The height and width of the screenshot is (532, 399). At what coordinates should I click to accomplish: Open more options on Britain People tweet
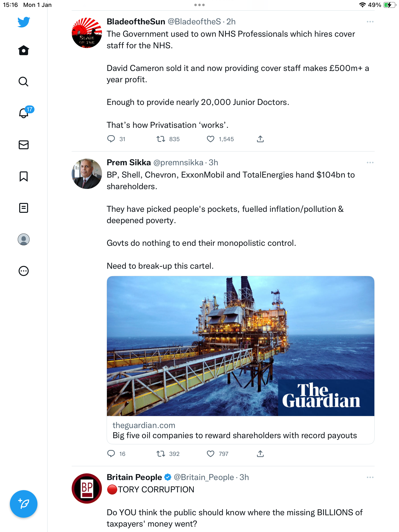point(370,477)
